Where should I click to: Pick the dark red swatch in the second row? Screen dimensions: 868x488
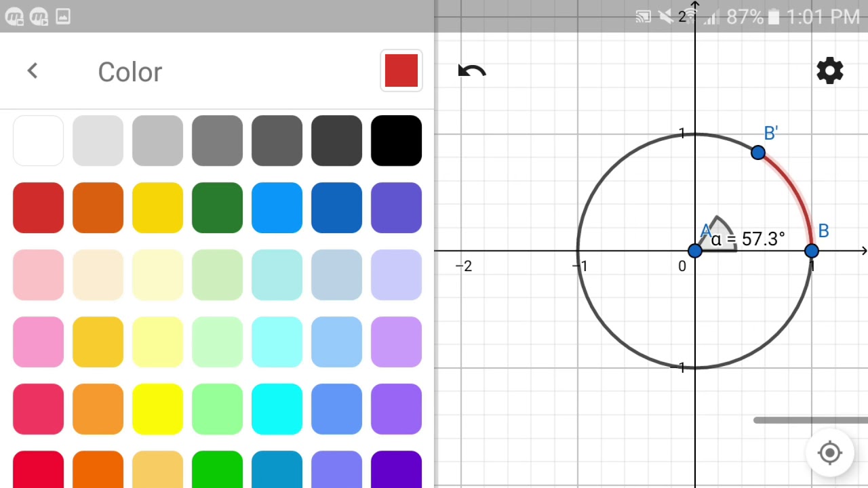[x=38, y=207]
